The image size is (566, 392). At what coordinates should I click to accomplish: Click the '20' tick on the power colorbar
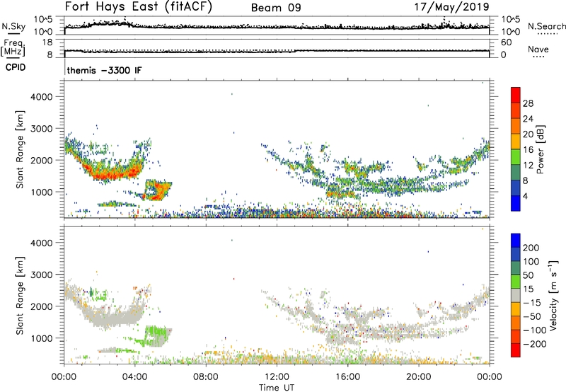point(528,134)
